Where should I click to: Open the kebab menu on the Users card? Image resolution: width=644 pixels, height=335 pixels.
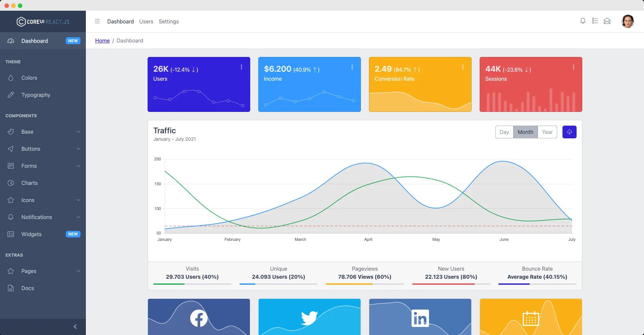241,67
